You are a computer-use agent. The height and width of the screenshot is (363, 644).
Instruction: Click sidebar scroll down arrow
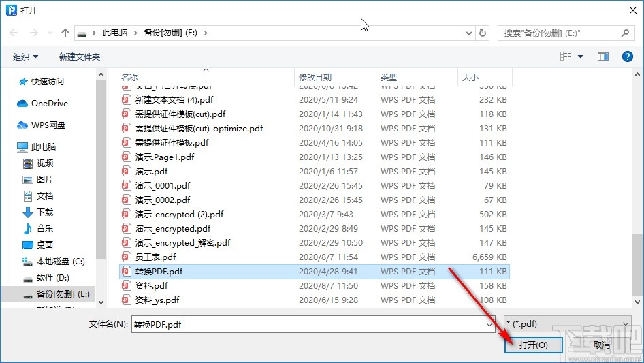click(x=101, y=302)
